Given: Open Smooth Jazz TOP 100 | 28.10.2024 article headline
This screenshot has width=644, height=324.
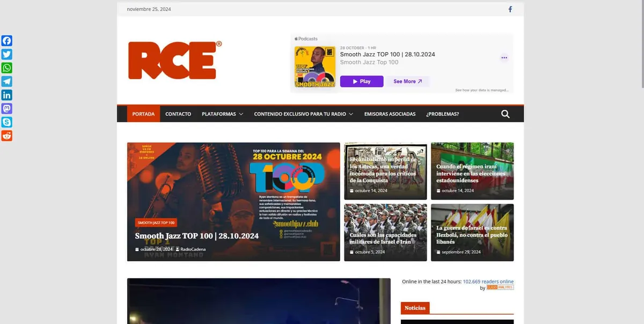Looking at the screenshot, I should tap(197, 236).
